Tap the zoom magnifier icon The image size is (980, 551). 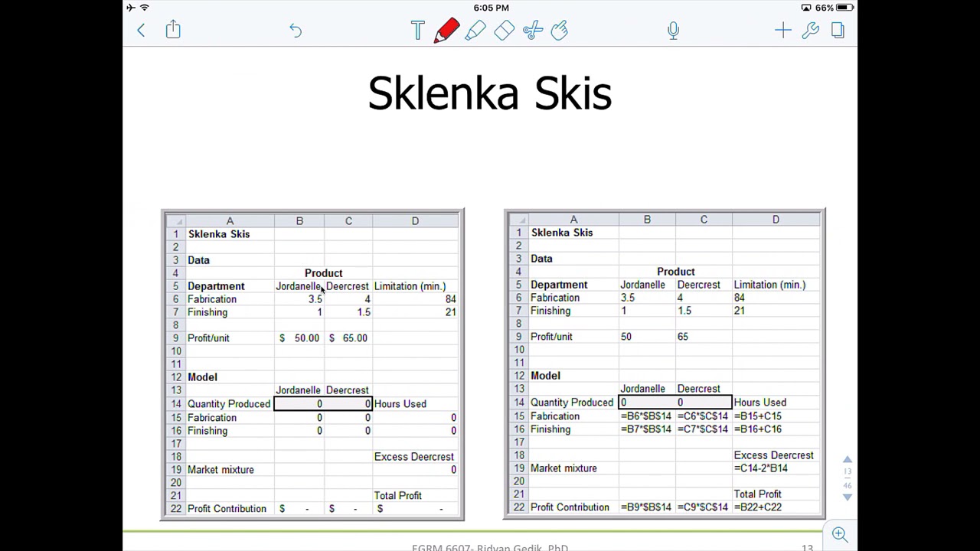[840, 534]
